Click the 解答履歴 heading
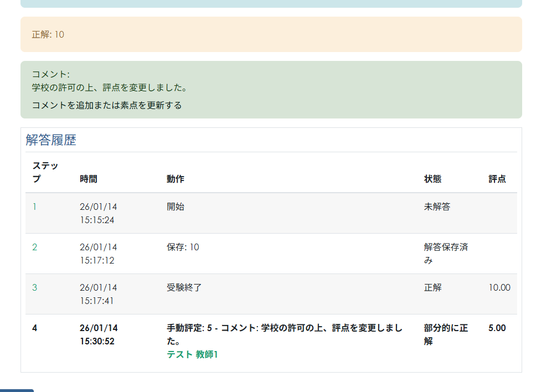Viewport: 536px width, 392px height. (51, 140)
